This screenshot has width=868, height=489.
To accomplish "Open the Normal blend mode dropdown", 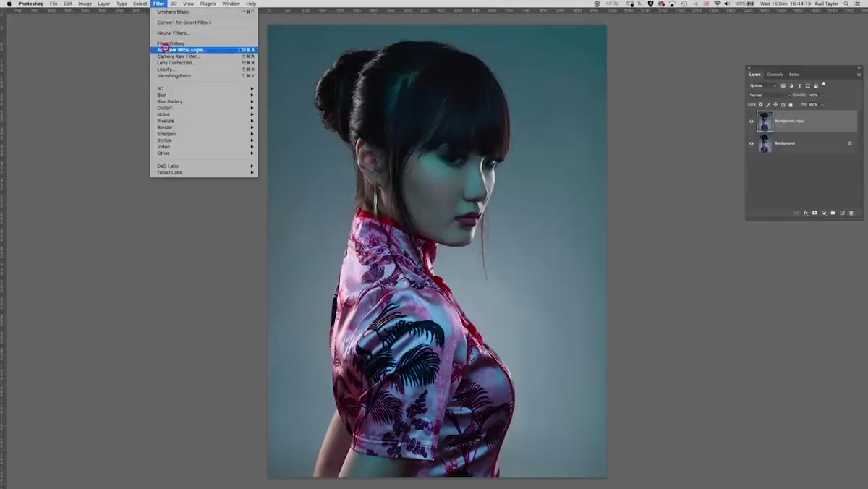I will [x=770, y=95].
